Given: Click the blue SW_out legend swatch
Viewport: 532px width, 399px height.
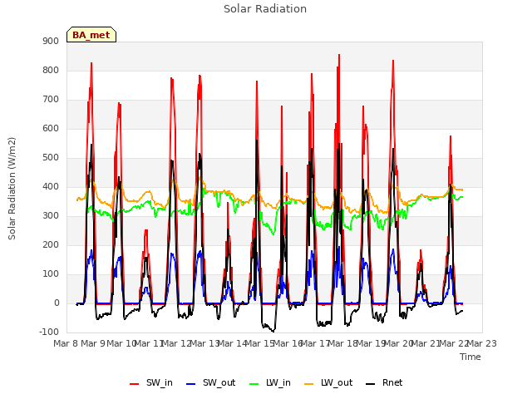Looking at the screenshot, I should [191, 384].
